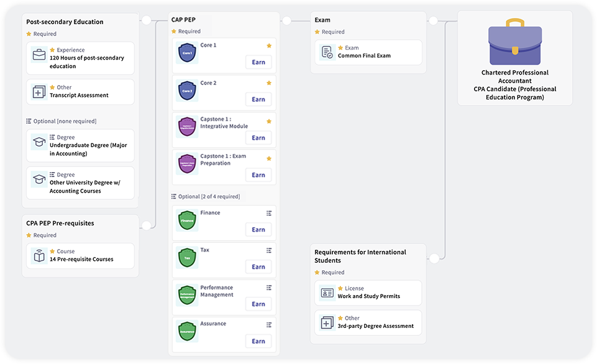Click Earn on the Core 1 card

(258, 62)
